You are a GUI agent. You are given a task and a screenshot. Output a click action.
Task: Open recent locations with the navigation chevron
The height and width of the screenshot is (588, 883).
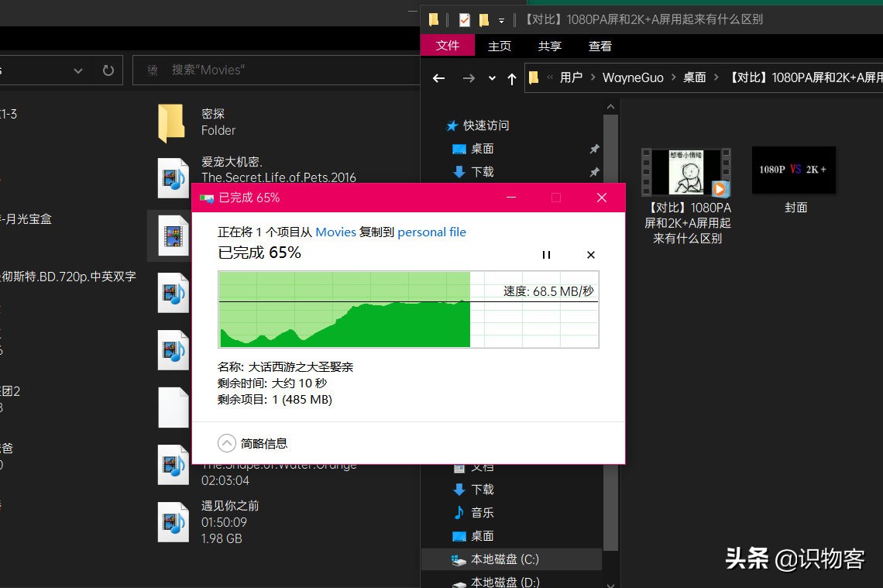click(491, 77)
